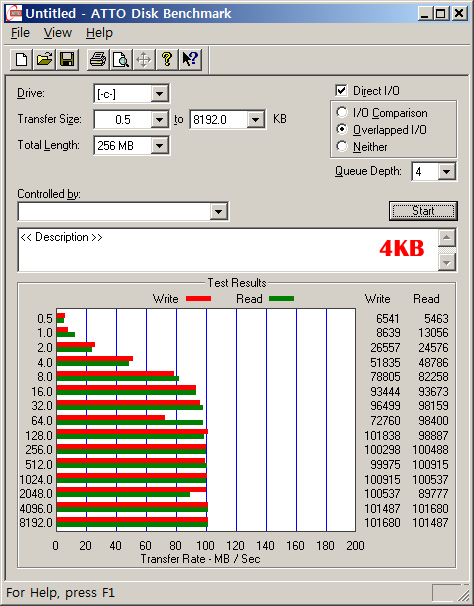This screenshot has height=606, width=474.
Task: Click the Save floppy disk icon
Action: click(67, 60)
